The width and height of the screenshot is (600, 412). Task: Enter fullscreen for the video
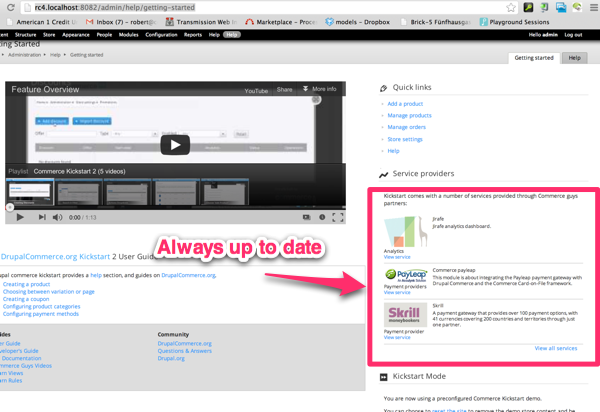[x=338, y=217]
